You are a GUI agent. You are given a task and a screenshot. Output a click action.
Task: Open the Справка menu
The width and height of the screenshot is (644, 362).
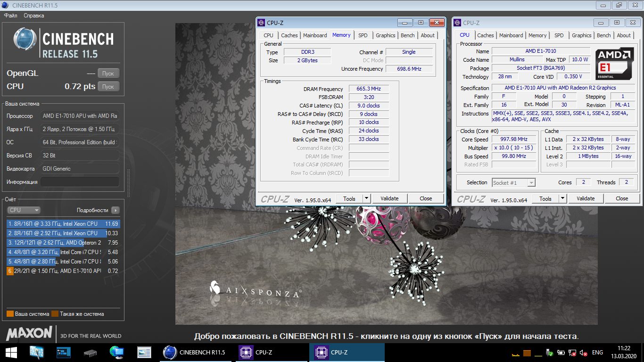[34, 16]
